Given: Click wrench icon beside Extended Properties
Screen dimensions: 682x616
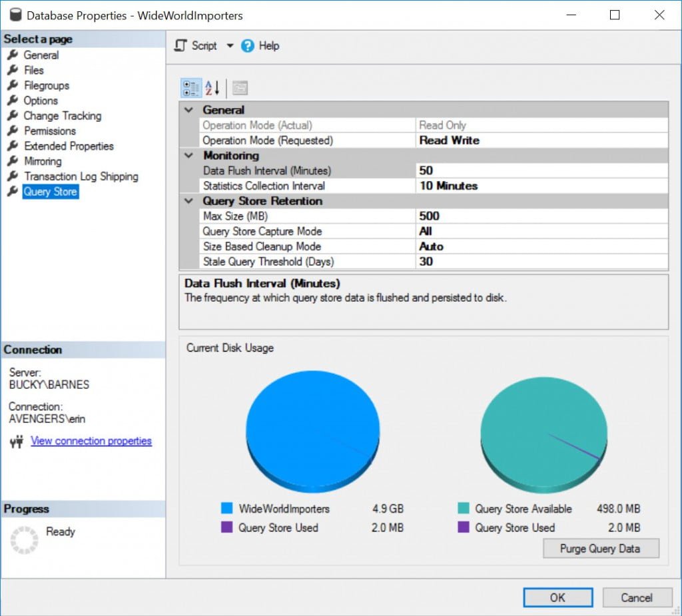Looking at the screenshot, I should tap(13, 146).
